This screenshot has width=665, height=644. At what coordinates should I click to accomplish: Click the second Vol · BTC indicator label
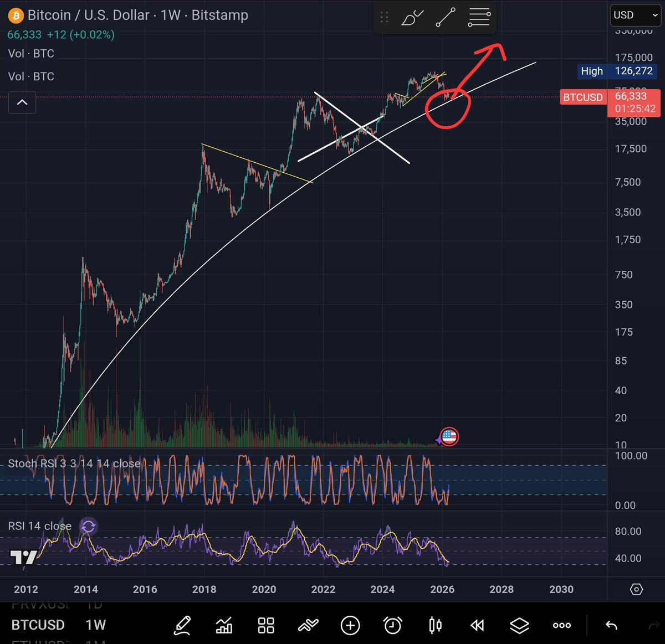tap(31, 76)
